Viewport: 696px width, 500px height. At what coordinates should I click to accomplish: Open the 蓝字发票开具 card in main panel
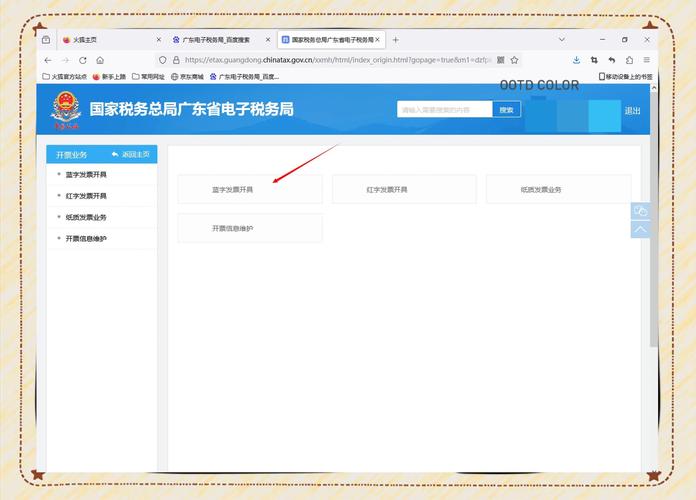[250, 190]
